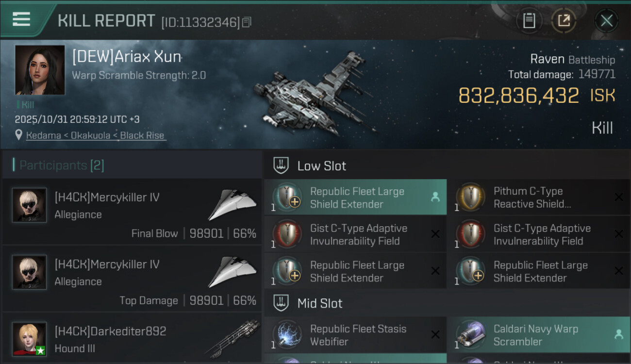Screen dimensions: 631x364
Task: Open Mercykiller IV Final Blow entry
Action: coord(132,213)
